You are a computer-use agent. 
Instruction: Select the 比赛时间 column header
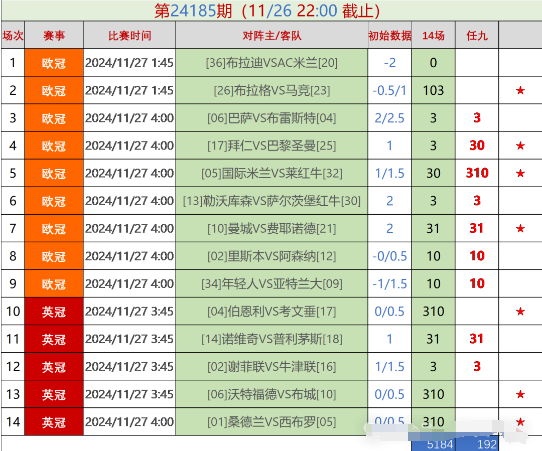[x=130, y=35]
